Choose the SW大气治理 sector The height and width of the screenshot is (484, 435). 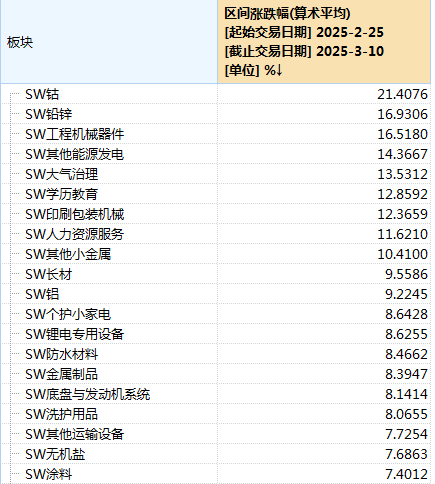pos(62,174)
